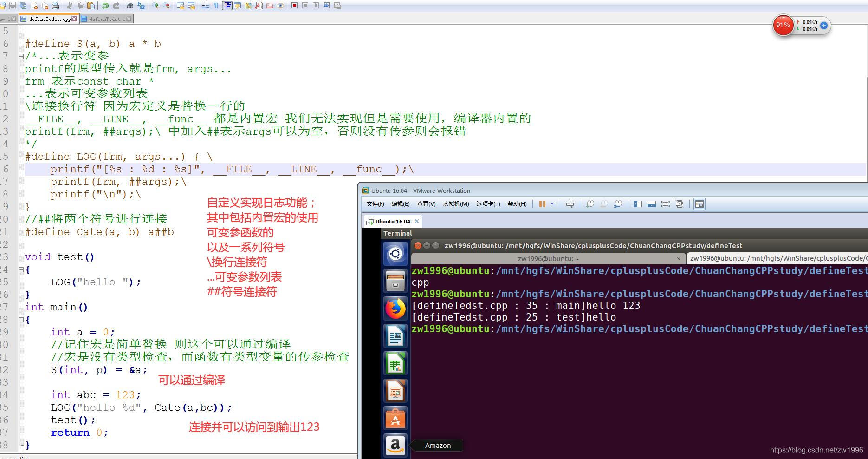Open the VMware power options dropdown arrow
This screenshot has width=868, height=459.
pos(552,204)
